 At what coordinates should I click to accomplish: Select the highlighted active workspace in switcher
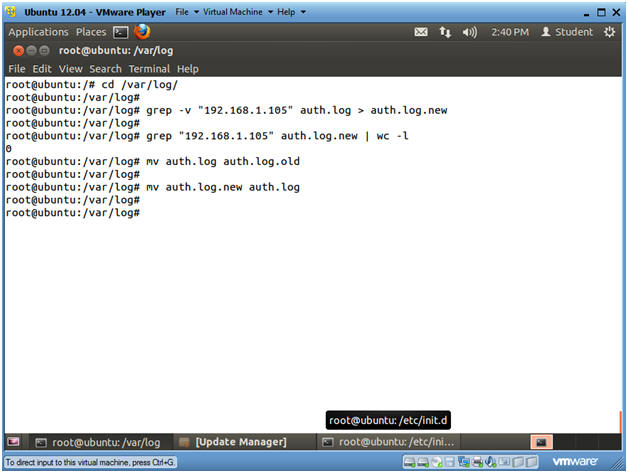[541, 442]
